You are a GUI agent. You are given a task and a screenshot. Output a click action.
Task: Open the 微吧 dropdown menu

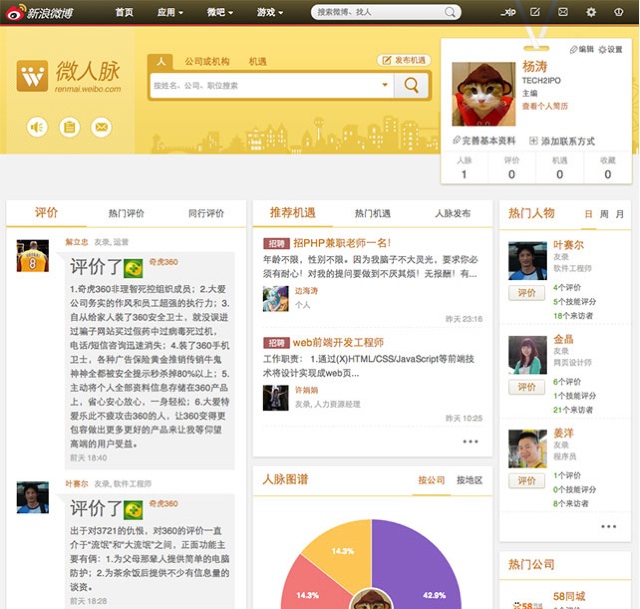220,13
